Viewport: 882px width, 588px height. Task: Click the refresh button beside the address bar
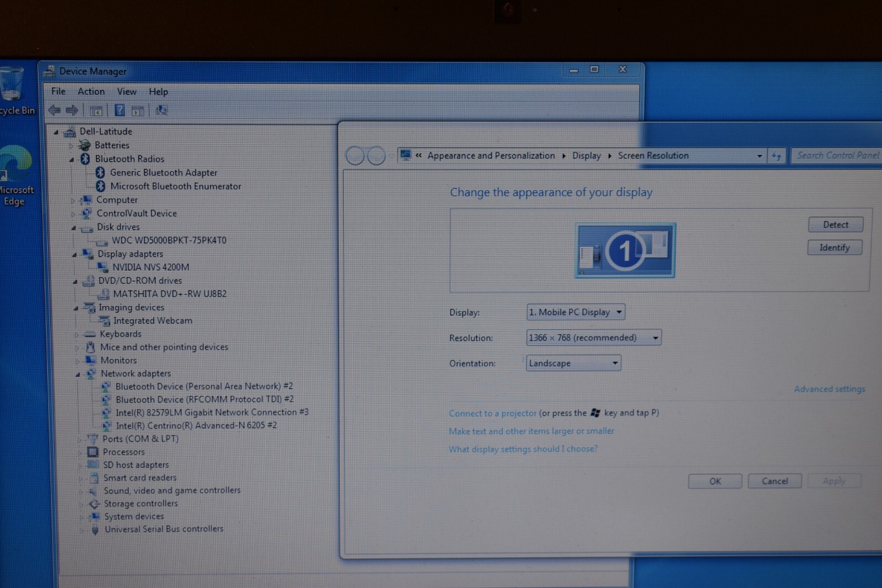pos(777,156)
